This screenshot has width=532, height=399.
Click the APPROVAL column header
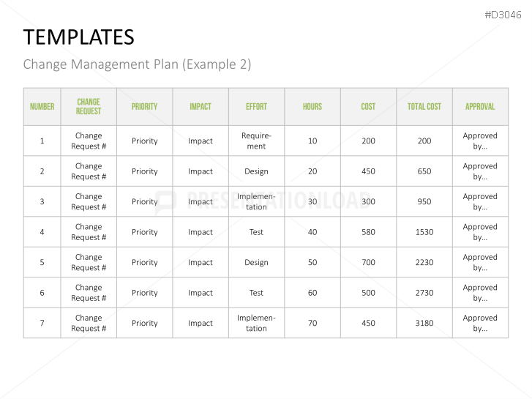point(480,107)
